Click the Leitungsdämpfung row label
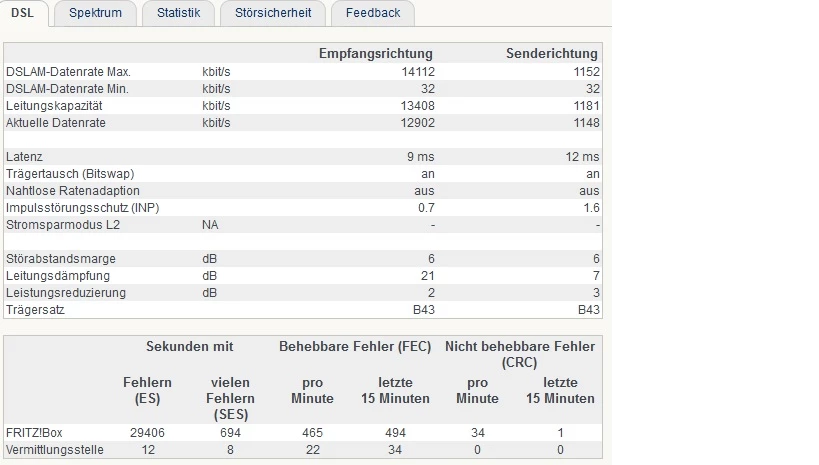819x465 pixels. (x=58, y=276)
